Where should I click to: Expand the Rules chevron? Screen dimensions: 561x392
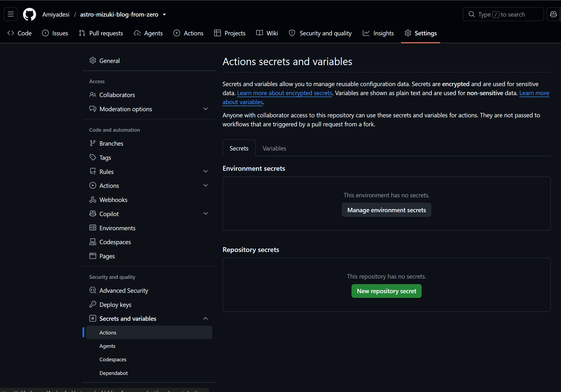pyautogui.click(x=206, y=171)
